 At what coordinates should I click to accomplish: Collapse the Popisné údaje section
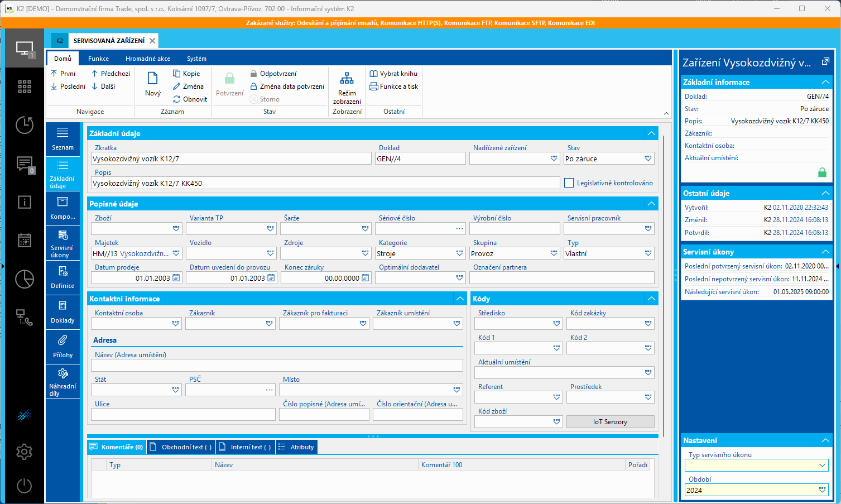tap(651, 204)
